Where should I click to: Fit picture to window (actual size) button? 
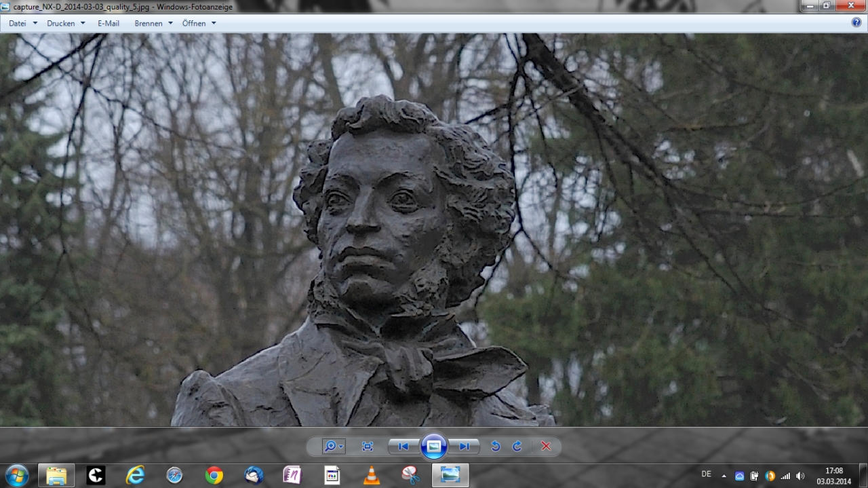368,446
